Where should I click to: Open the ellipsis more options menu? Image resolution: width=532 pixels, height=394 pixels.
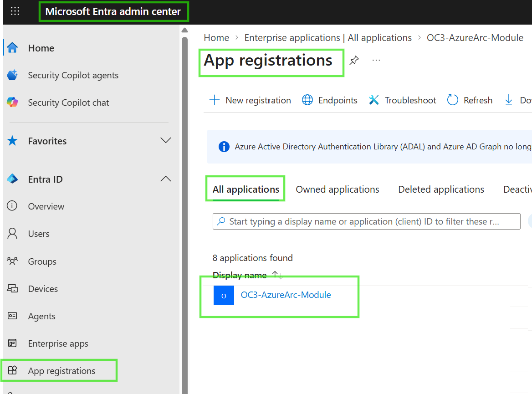376,61
